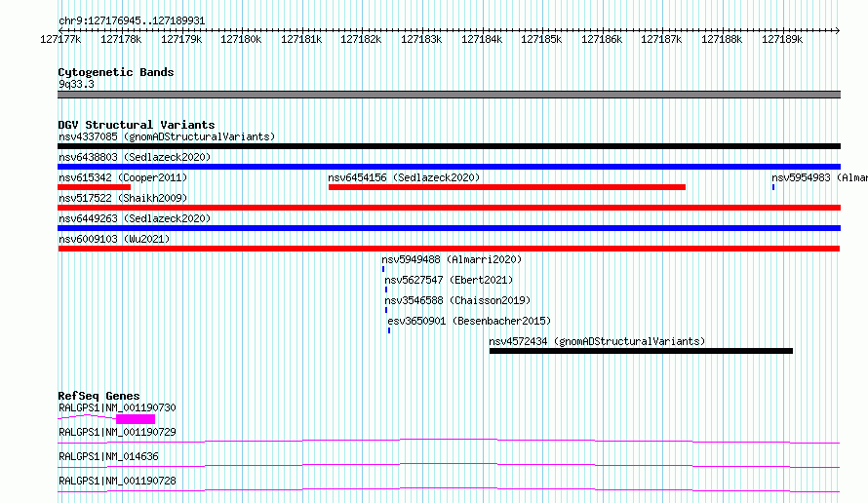
Task: Click the chr9:127176945..127189931 coordinate text
Action: pyautogui.click(x=132, y=21)
